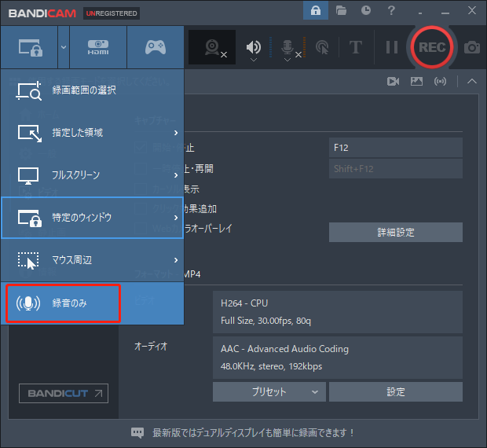Open the audio list icon
The image size is (487, 448).
coord(440,82)
